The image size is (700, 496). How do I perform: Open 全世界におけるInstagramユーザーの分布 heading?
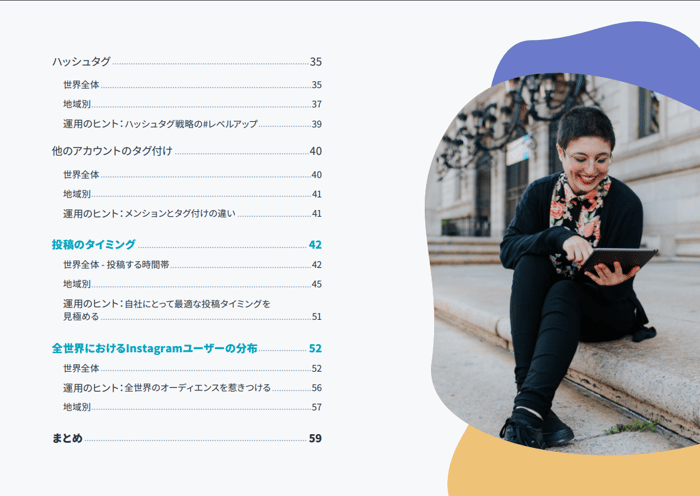[187, 348]
